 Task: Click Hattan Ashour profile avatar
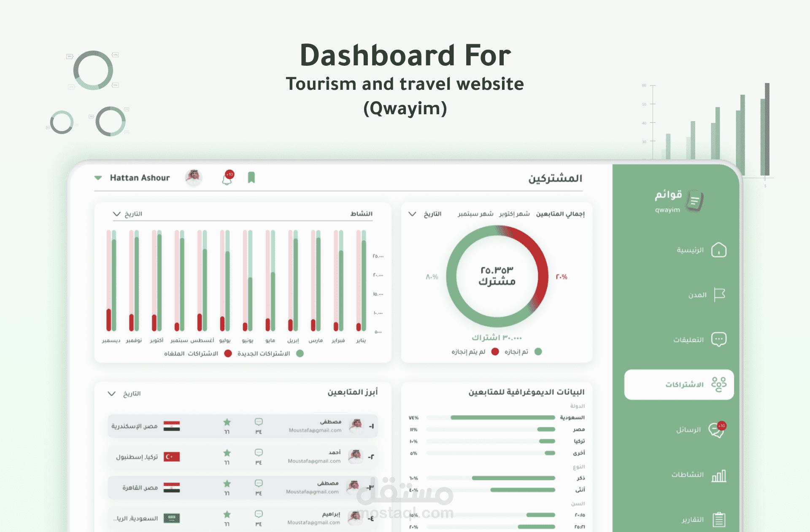point(194,177)
